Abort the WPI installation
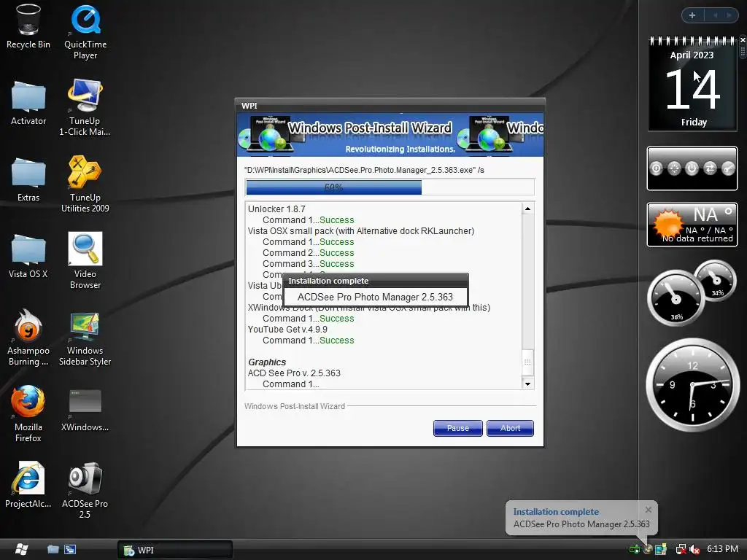 [510, 428]
